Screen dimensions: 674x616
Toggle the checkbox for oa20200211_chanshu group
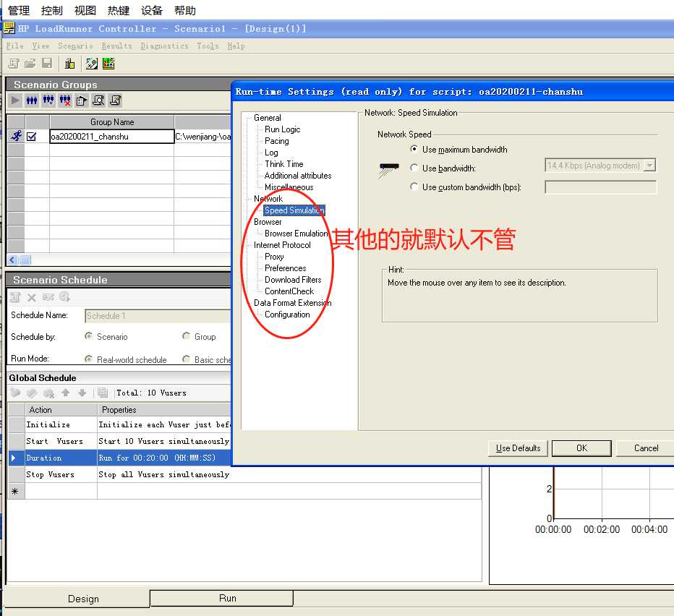31,137
